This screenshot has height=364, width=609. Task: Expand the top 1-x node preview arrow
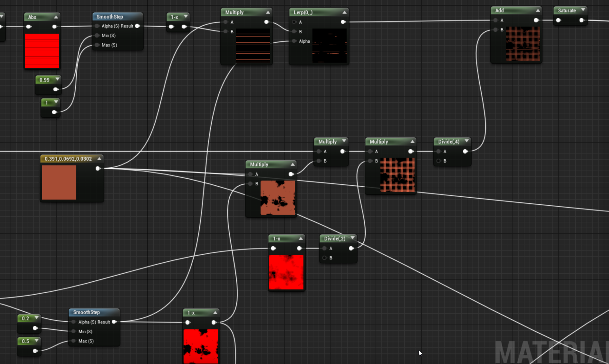point(186,16)
